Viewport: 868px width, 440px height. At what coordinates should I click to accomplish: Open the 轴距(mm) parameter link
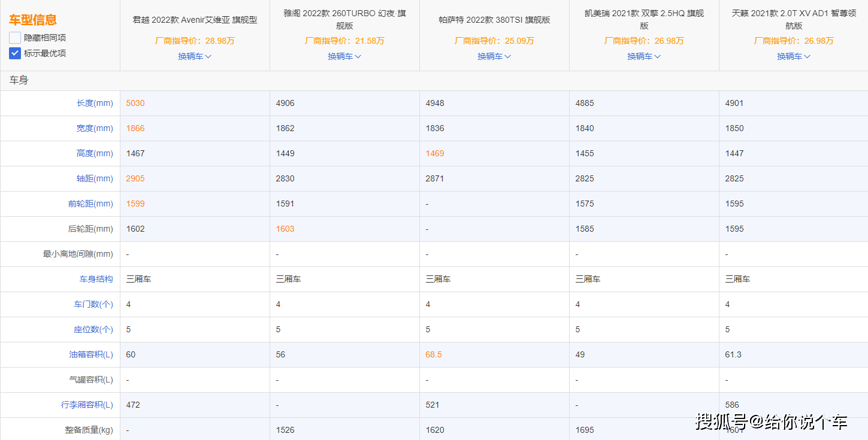click(x=95, y=178)
